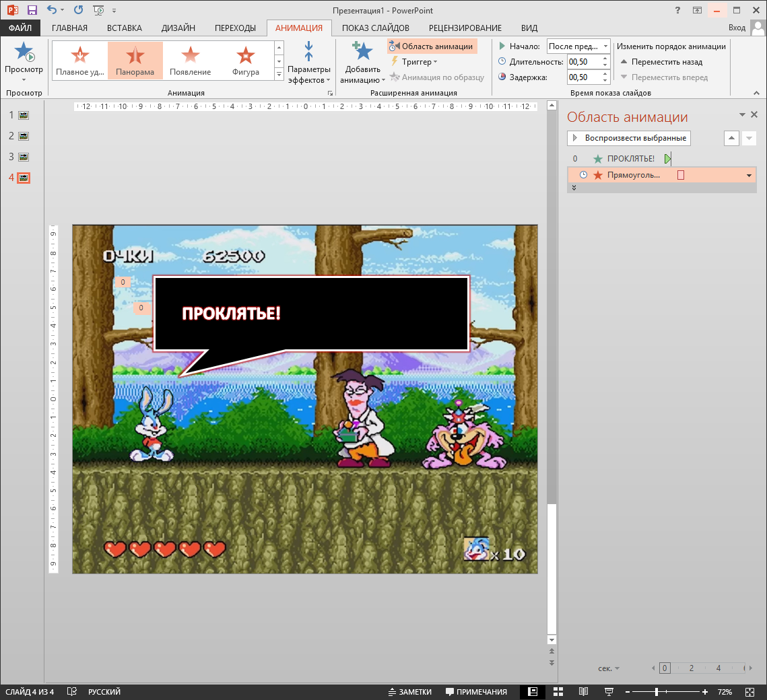Viewport: 767px width, 700px height.
Task: Click Переместить вперед move later button
Action: point(664,77)
